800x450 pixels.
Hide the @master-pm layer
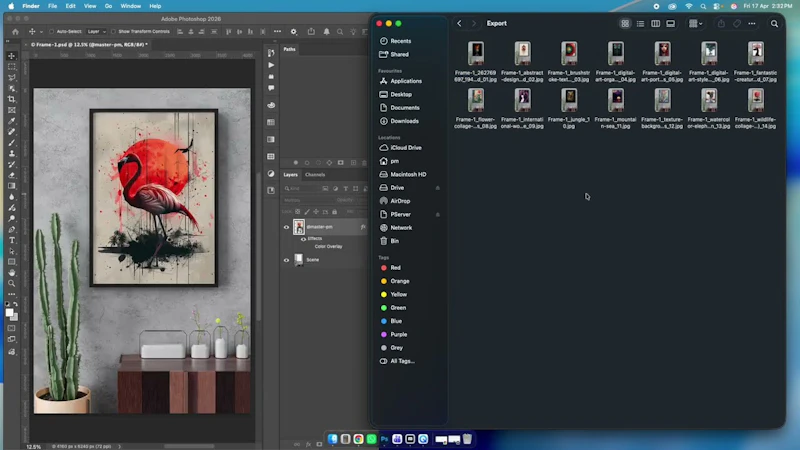[x=286, y=227]
